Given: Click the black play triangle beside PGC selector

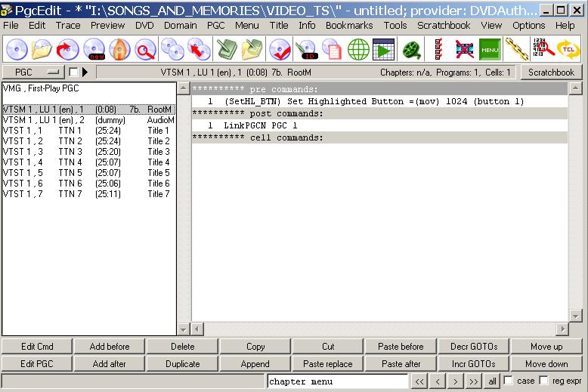Looking at the screenshot, I should click(x=85, y=72).
